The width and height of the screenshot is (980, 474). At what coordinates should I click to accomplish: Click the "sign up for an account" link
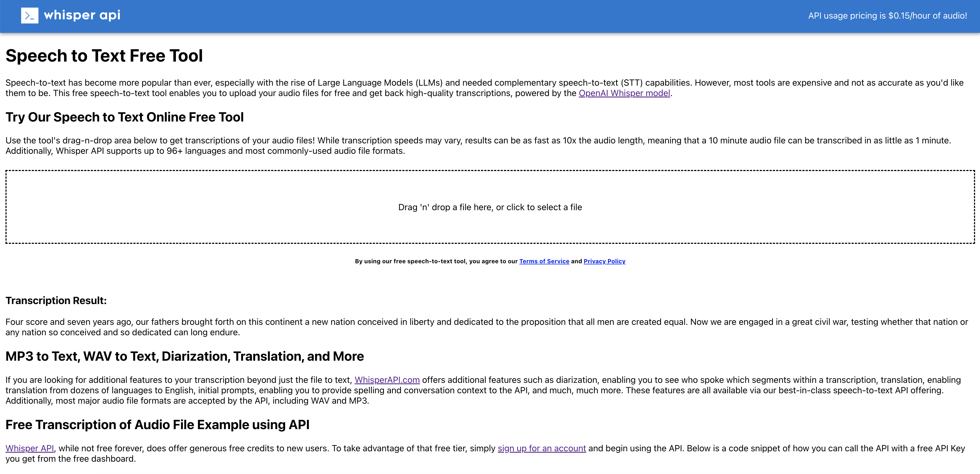point(542,449)
